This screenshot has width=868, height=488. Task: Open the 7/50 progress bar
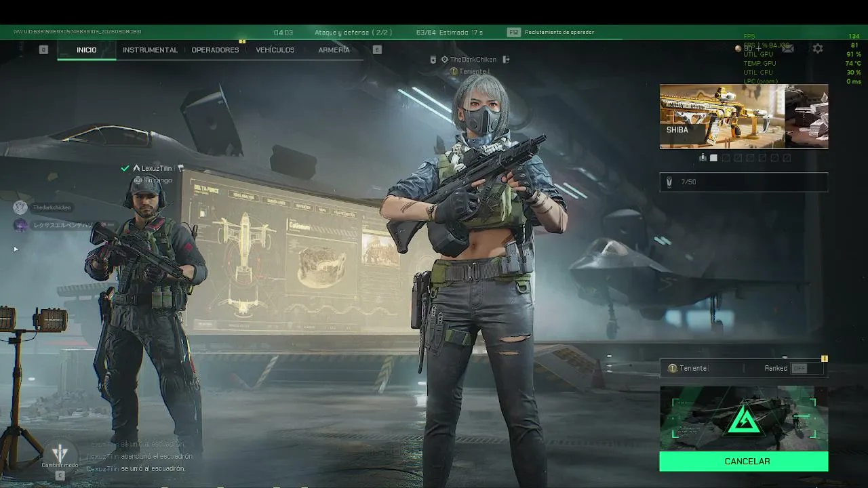point(744,182)
